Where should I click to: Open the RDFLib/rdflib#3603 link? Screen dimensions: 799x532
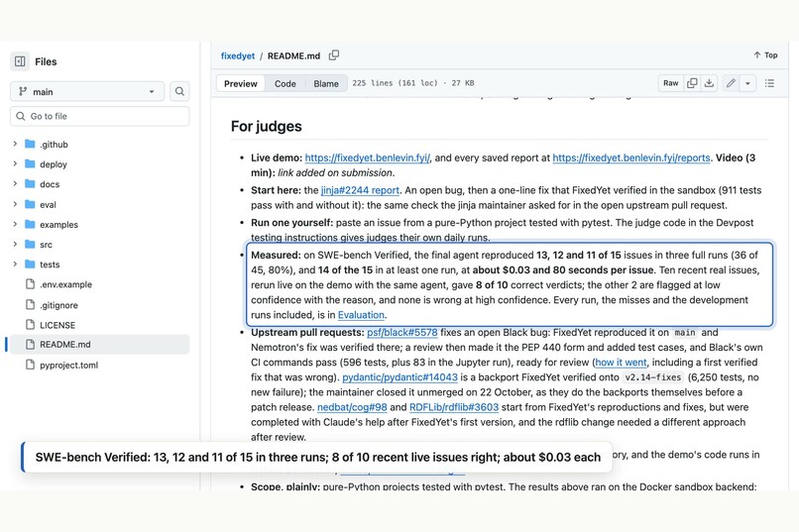click(x=453, y=407)
